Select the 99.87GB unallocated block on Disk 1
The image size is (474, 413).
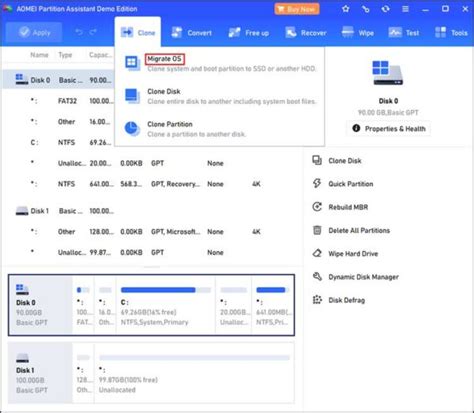click(194, 373)
